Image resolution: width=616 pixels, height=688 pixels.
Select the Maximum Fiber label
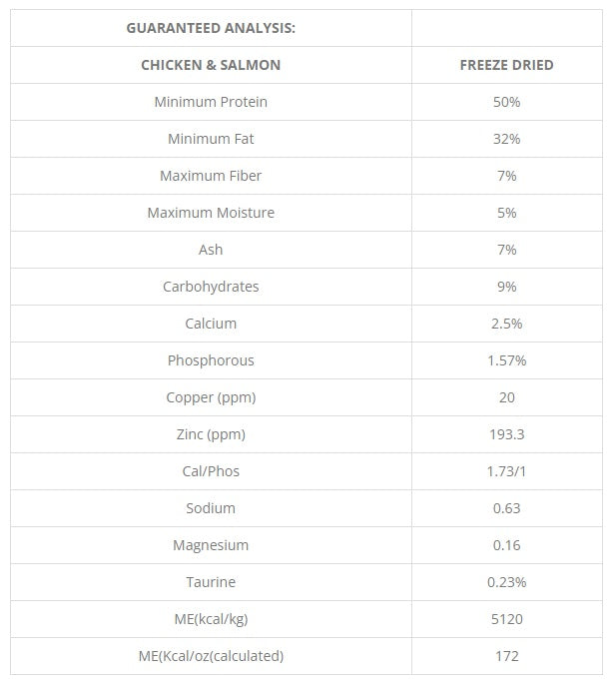[x=211, y=176]
